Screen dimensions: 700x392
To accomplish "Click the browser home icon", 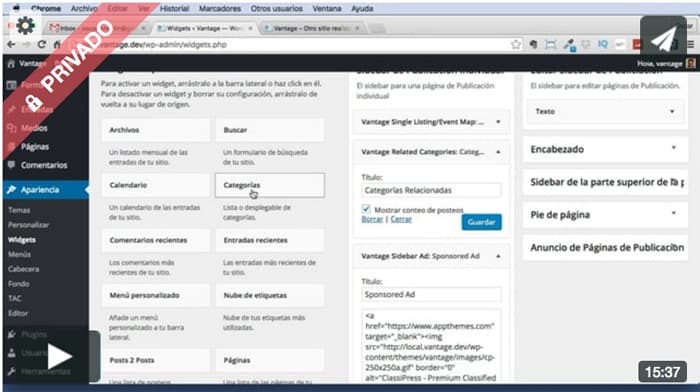I will [57, 44].
